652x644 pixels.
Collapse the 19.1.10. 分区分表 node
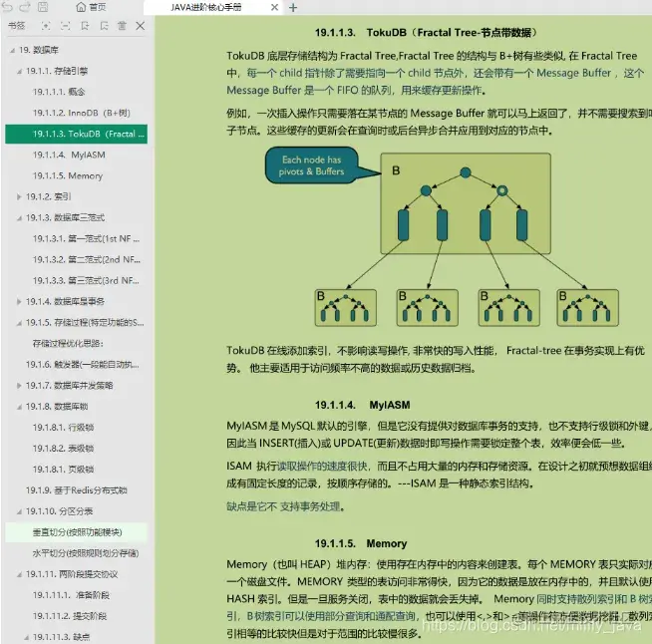tap(19, 511)
